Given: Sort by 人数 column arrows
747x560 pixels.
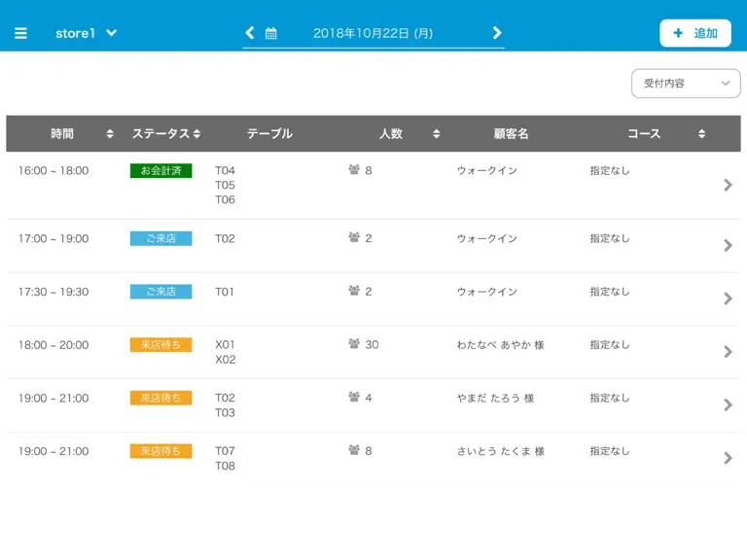Looking at the screenshot, I should [x=437, y=134].
